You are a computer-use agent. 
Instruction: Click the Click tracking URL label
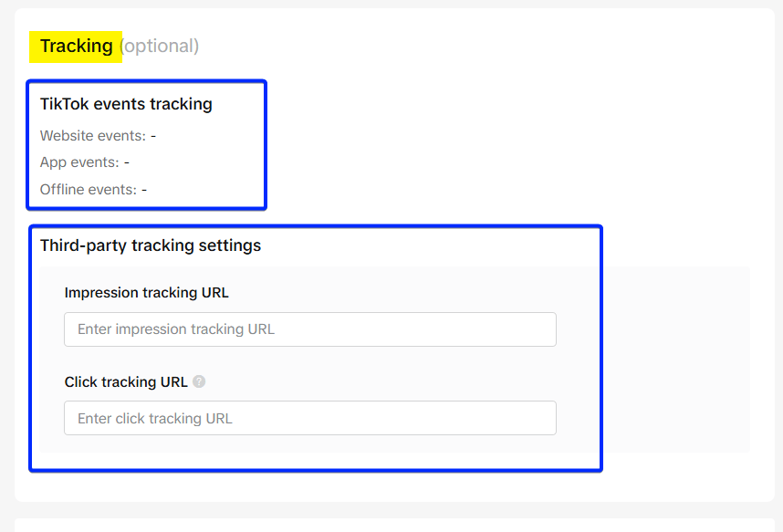click(126, 382)
